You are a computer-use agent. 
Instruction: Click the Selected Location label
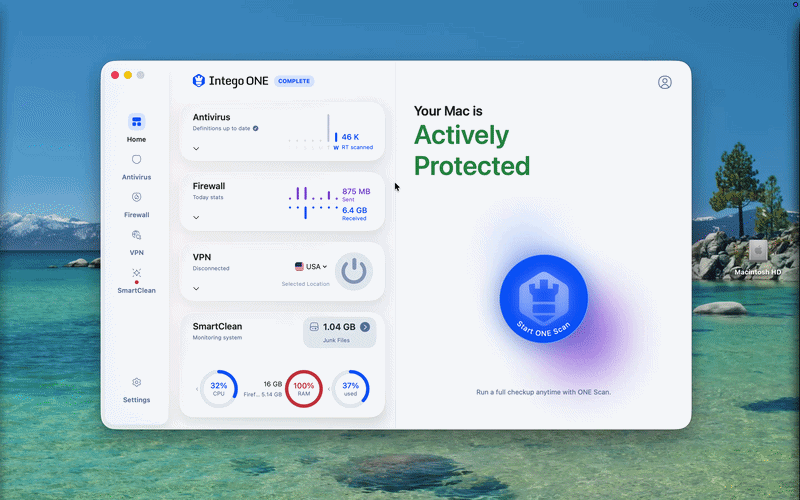point(306,284)
